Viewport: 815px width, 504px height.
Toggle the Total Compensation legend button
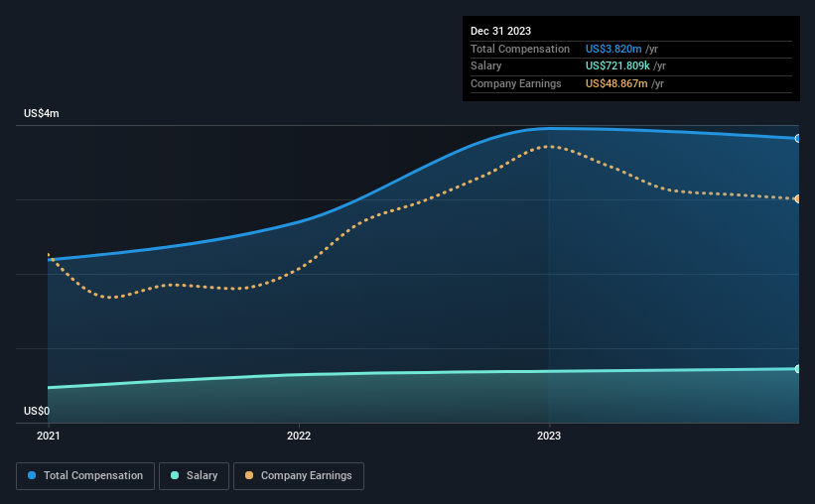[x=85, y=476]
